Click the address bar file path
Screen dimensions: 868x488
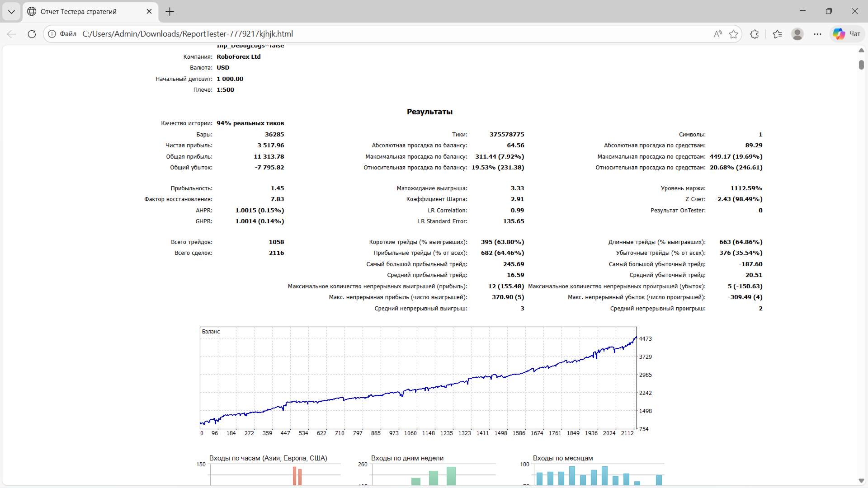[188, 34]
